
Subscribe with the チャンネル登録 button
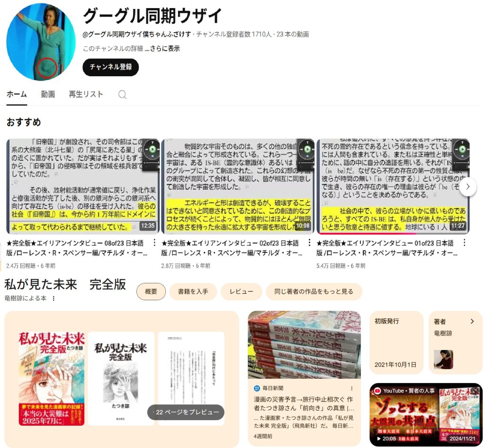point(110,67)
